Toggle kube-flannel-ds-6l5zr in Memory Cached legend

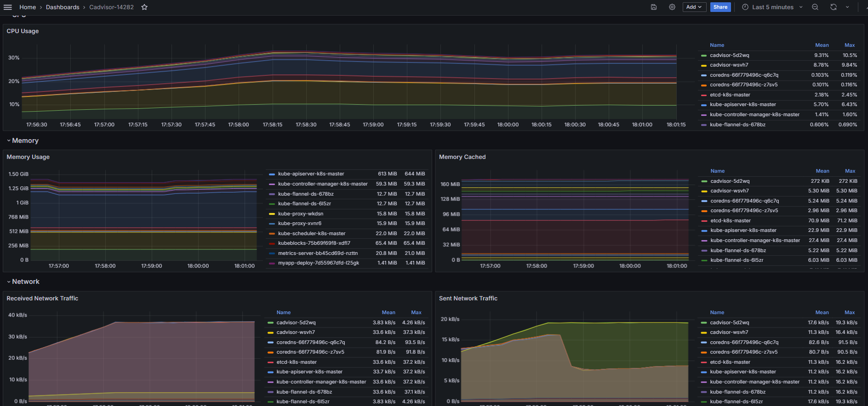pyautogui.click(x=737, y=260)
